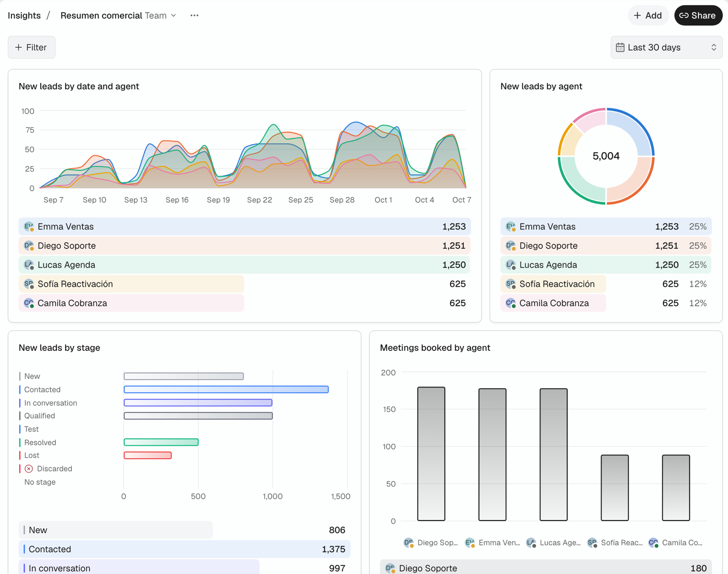Click Emma Ventas avatar in donut chart legend
The image size is (728, 574).
click(511, 227)
